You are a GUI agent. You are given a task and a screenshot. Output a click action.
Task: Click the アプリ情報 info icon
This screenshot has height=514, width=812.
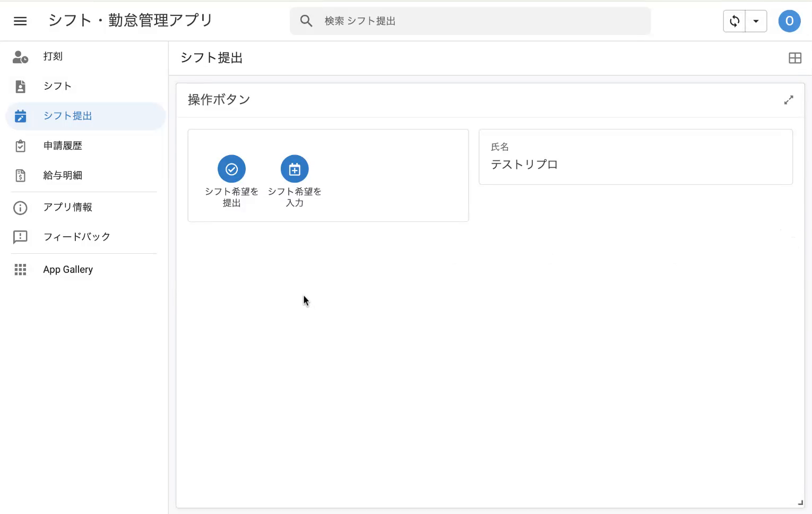[x=20, y=207]
